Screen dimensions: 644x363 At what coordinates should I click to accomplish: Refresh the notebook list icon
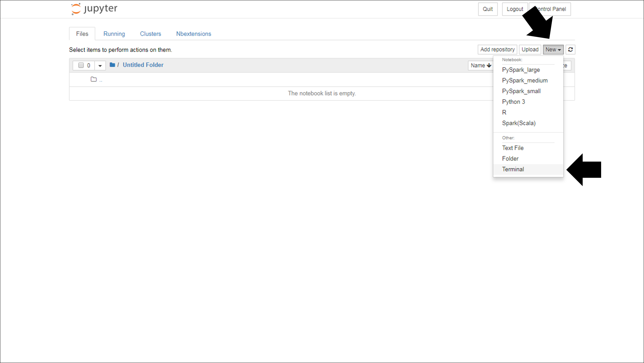570,50
